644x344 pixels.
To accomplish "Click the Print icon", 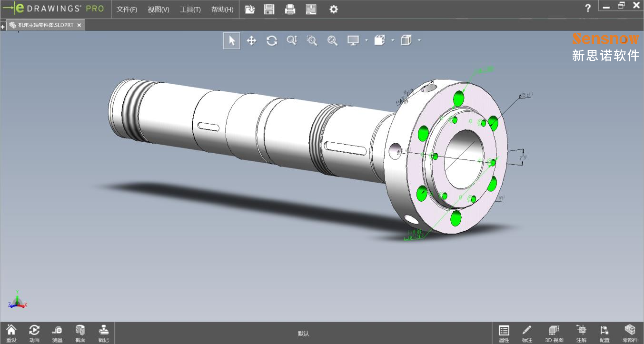I will coord(290,9).
